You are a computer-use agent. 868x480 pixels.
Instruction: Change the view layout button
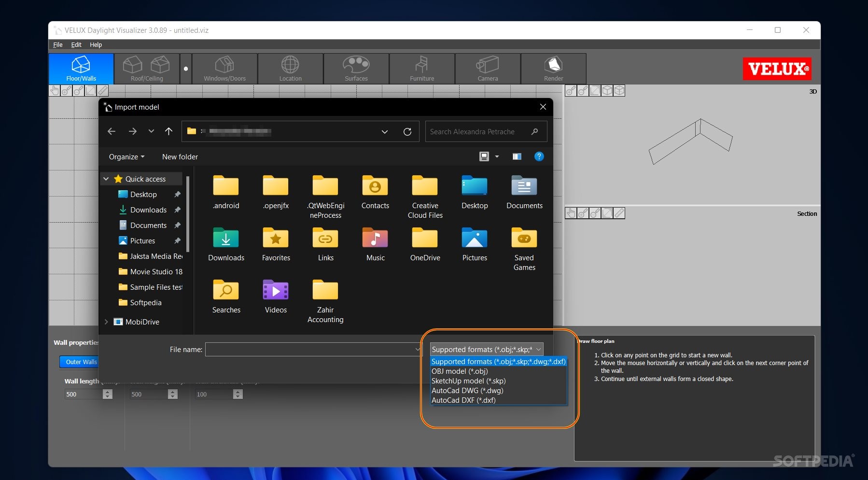(x=484, y=156)
